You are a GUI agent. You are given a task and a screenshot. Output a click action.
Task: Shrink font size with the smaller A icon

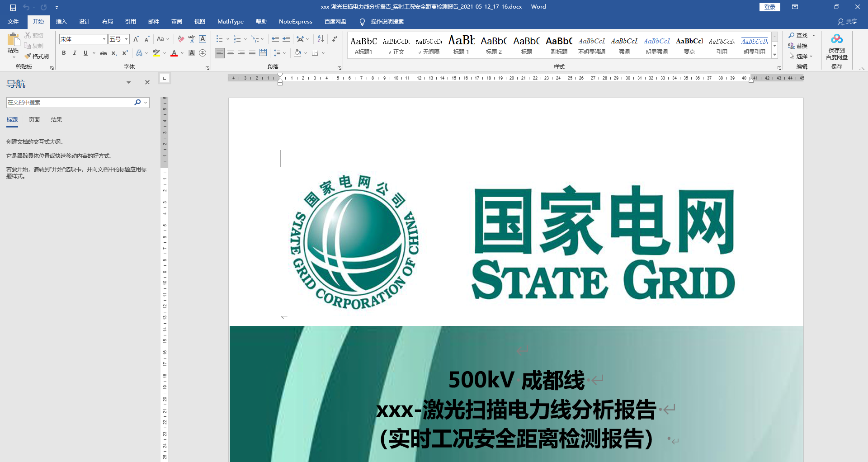point(147,39)
